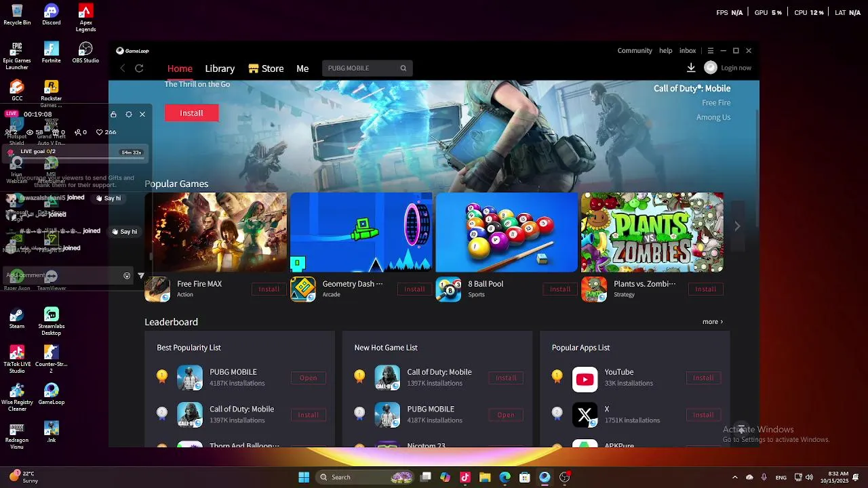The width and height of the screenshot is (868, 488).
Task: Install Call of Duty in Best Popularity List
Action: point(309,415)
